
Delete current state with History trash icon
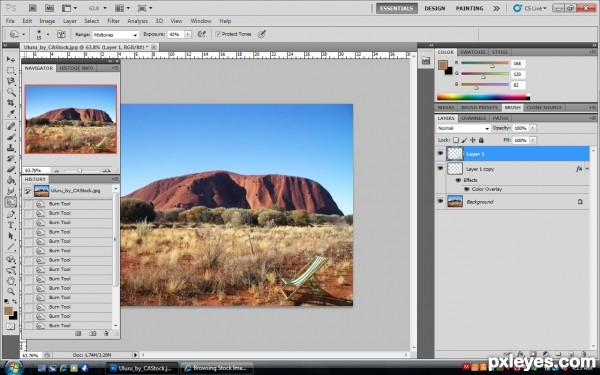(106, 334)
